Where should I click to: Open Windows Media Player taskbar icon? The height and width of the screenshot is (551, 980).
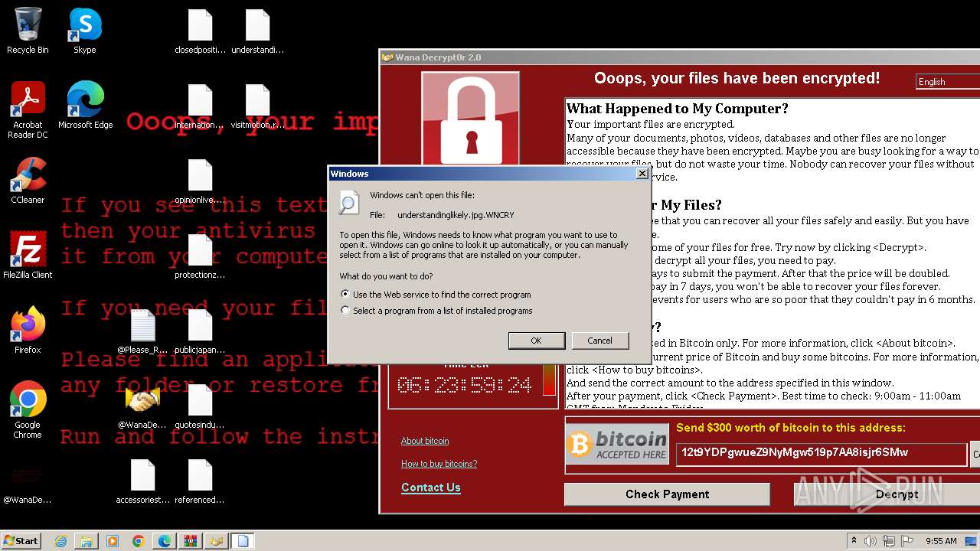(x=113, y=541)
